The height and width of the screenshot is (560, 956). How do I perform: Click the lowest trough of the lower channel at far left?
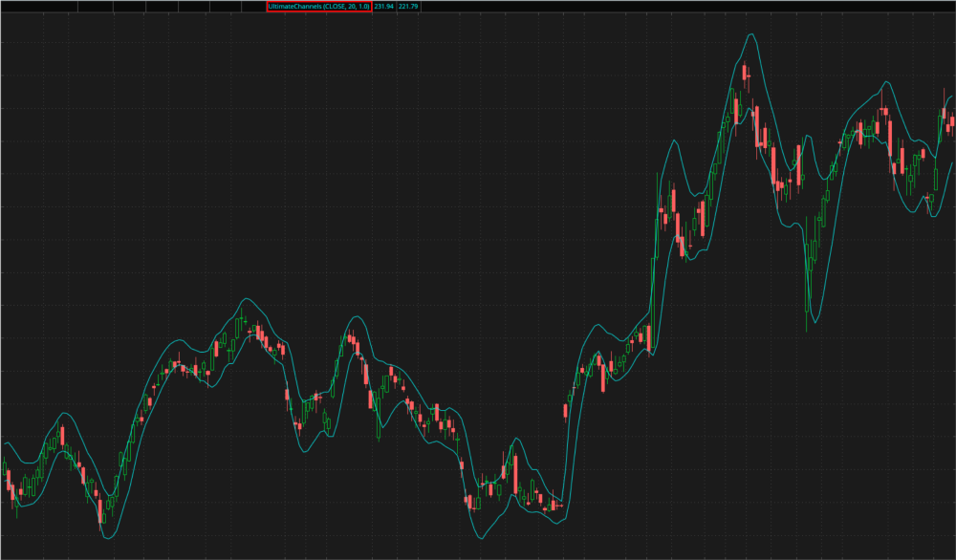point(107,538)
